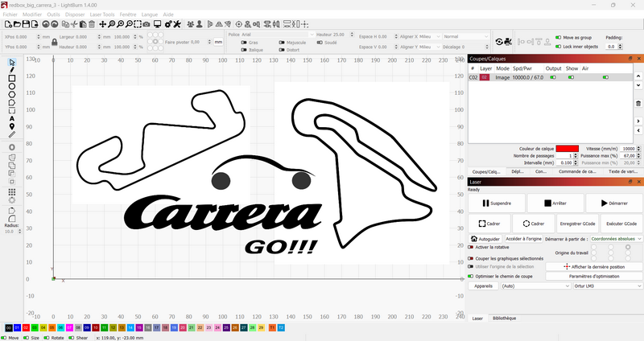Click the aspect ratio lock icon

(54, 42)
